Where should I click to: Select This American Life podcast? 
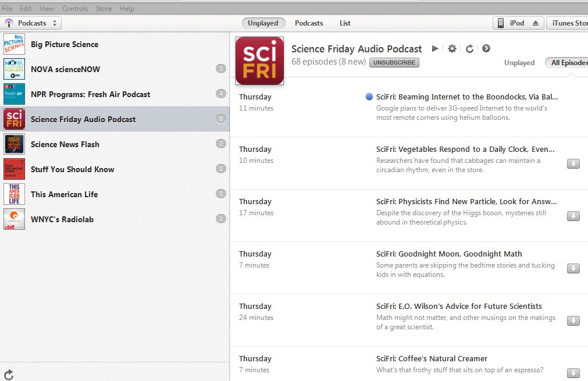[115, 194]
